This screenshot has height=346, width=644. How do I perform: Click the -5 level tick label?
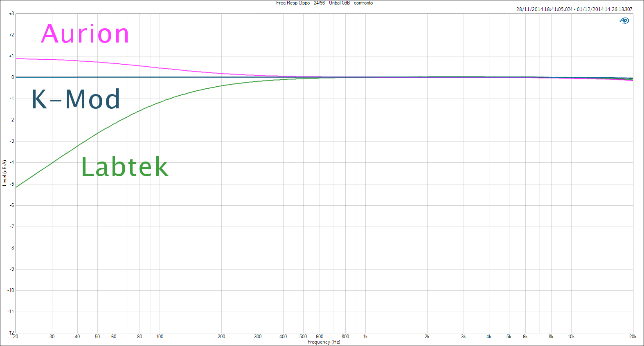[12, 184]
